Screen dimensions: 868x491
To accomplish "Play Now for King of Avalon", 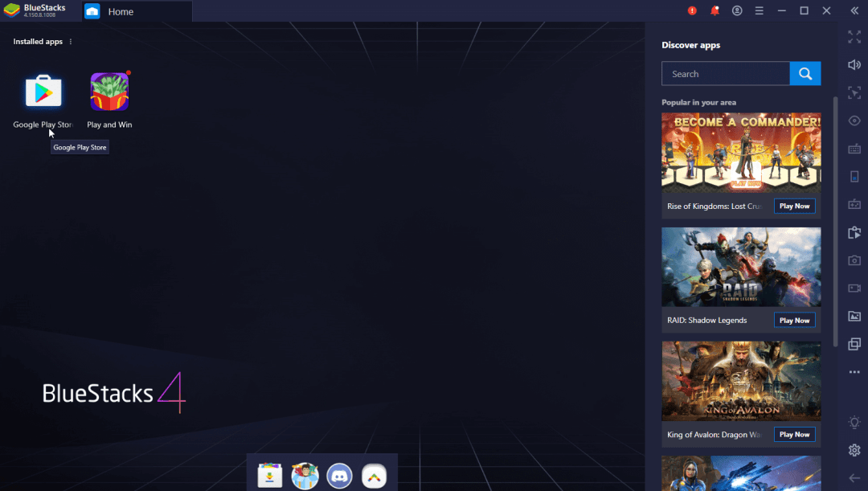I will 794,435.
